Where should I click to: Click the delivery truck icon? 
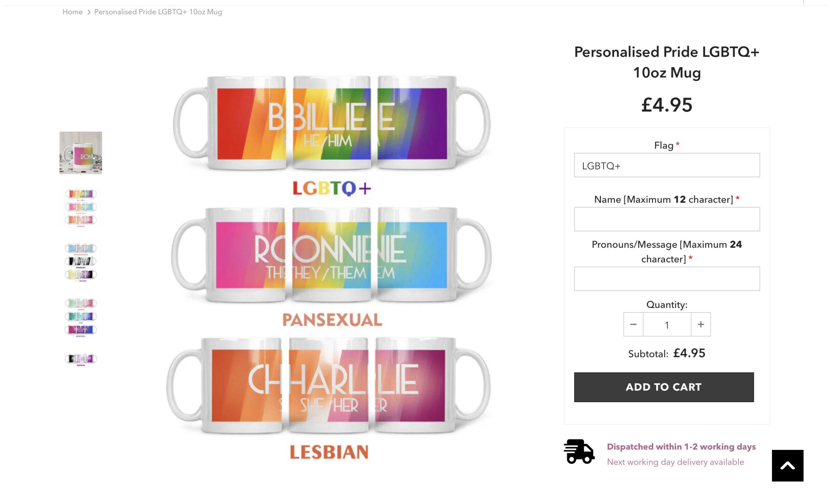coord(579,451)
